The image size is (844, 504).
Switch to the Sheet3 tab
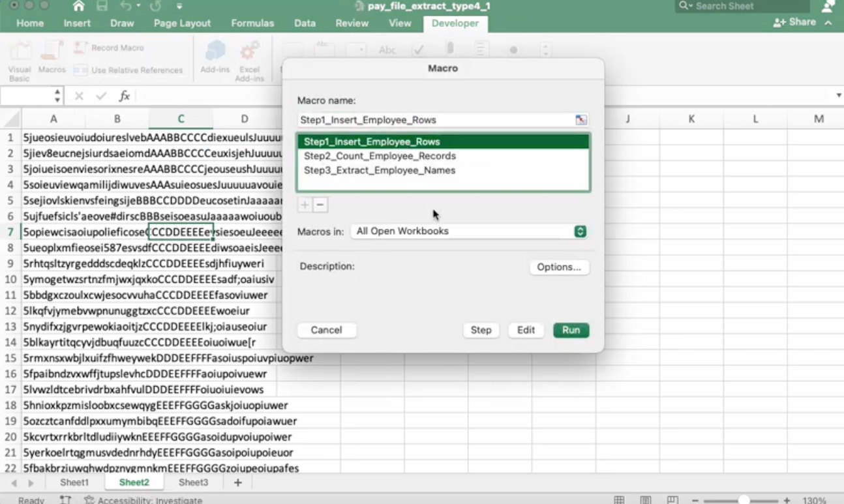(193, 482)
